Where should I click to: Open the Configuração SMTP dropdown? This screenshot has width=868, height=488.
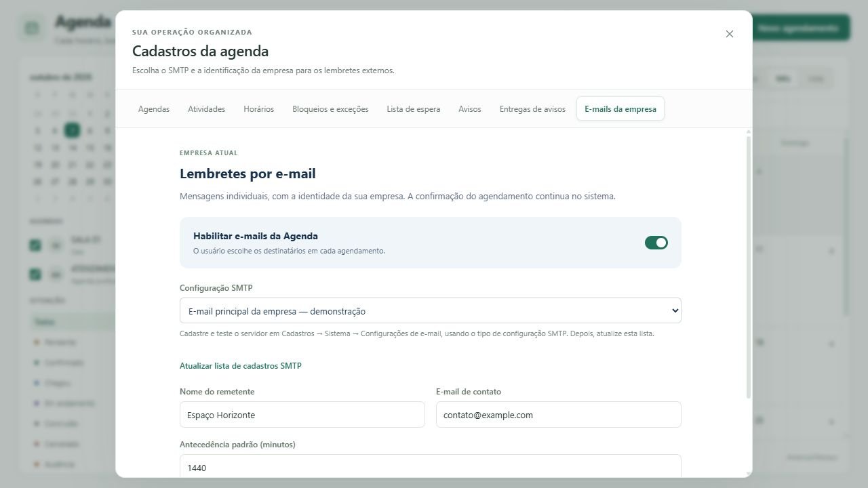click(431, 311)
